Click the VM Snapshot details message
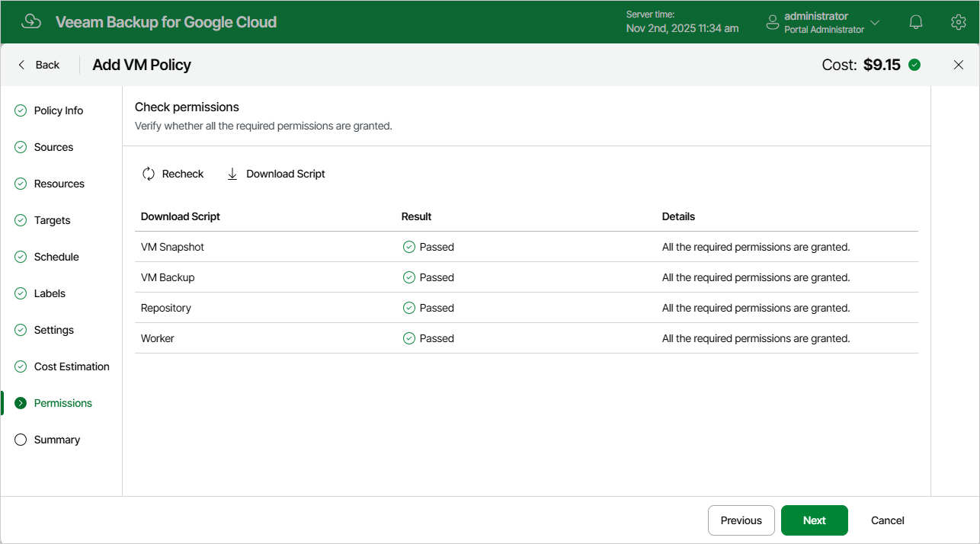 tap(756, 247)
